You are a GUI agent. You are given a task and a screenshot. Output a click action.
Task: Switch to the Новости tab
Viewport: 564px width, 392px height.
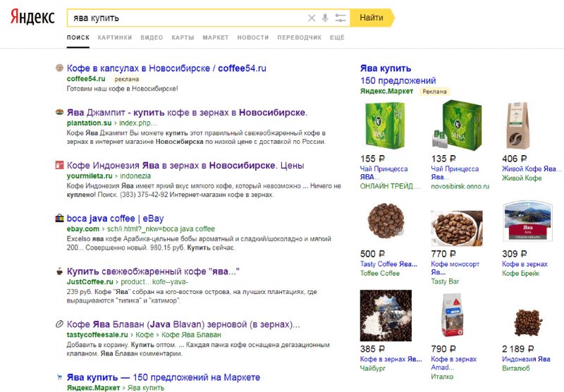point(253,37)
